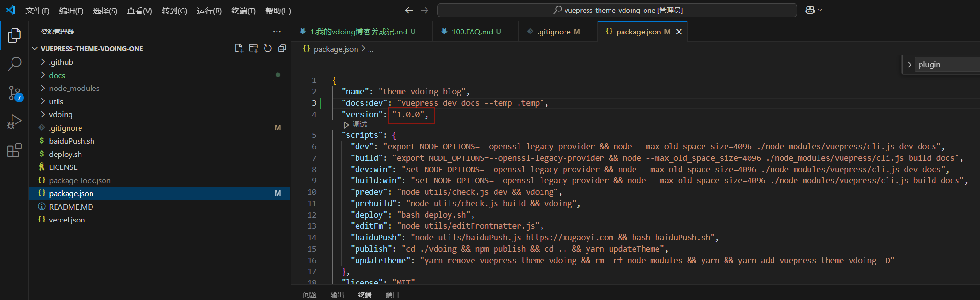Click the command center search box

(617, 10)
